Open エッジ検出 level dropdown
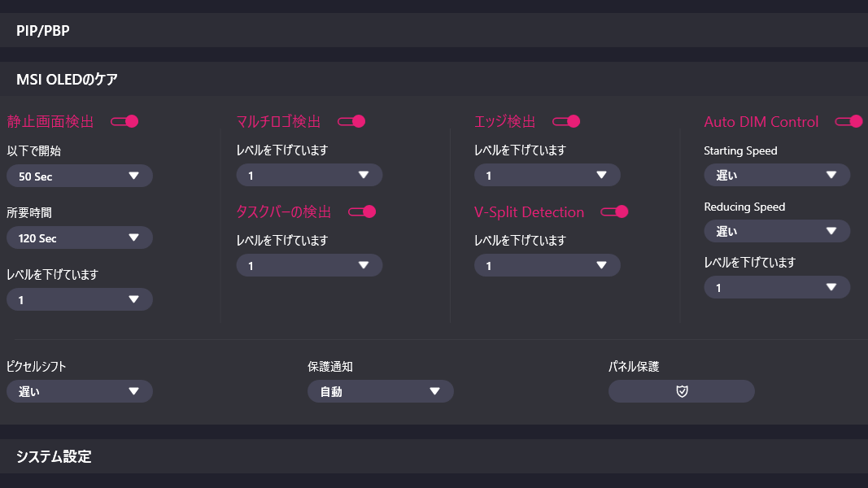Screen dimensions: 868x488 (547, 175)
